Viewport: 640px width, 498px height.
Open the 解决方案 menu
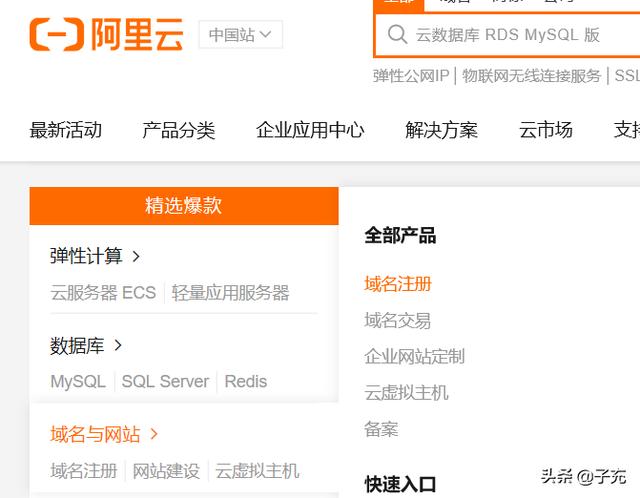pos(441,130)
